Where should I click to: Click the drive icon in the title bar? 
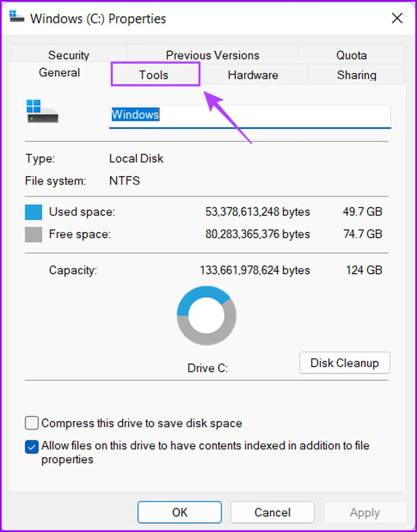[x=16, y=16]
